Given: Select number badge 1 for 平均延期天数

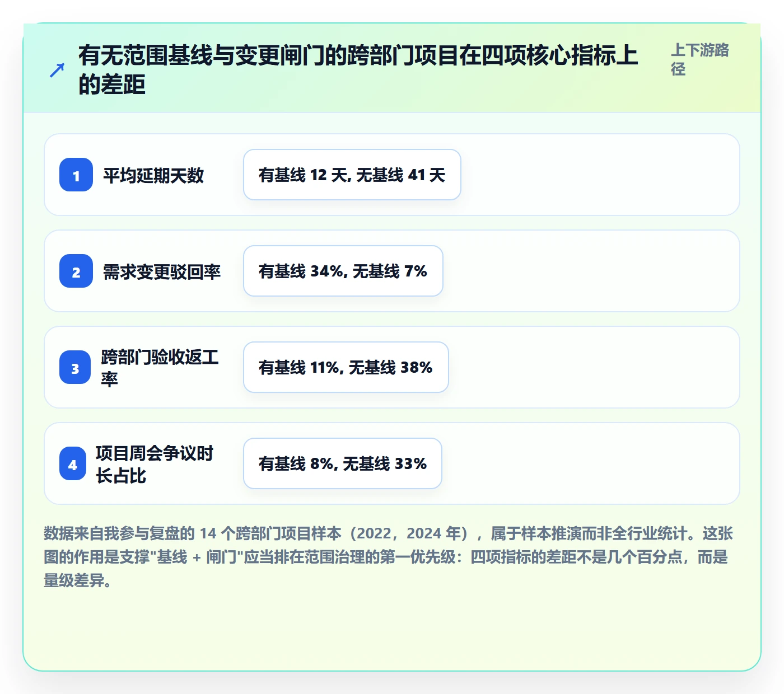Looking at the screenshot, I should point(76,175).
